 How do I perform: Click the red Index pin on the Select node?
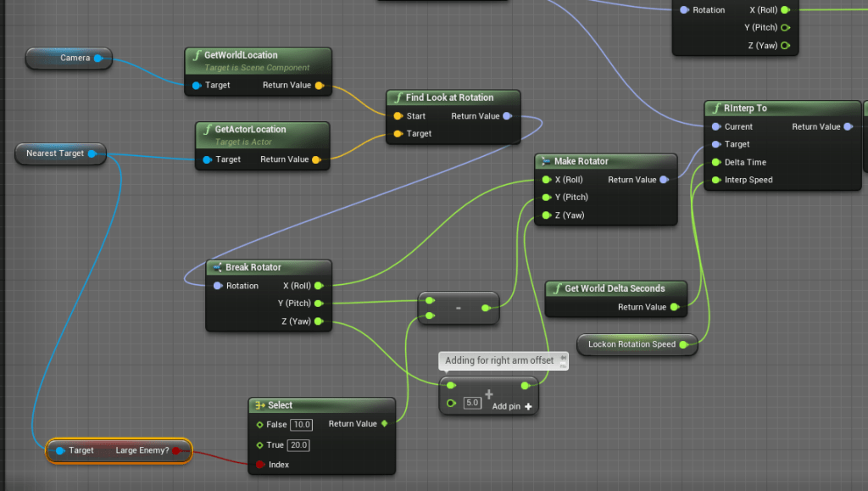(259, 465)
